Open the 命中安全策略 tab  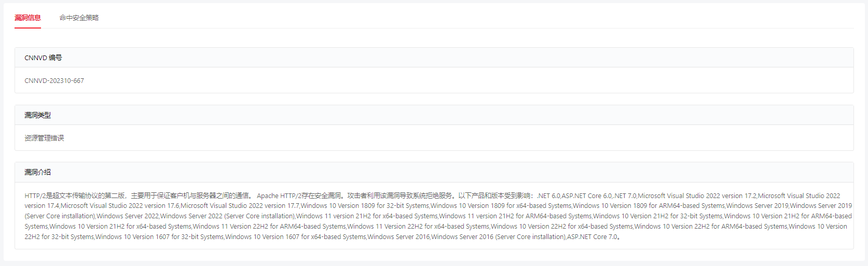click(79, 18)
